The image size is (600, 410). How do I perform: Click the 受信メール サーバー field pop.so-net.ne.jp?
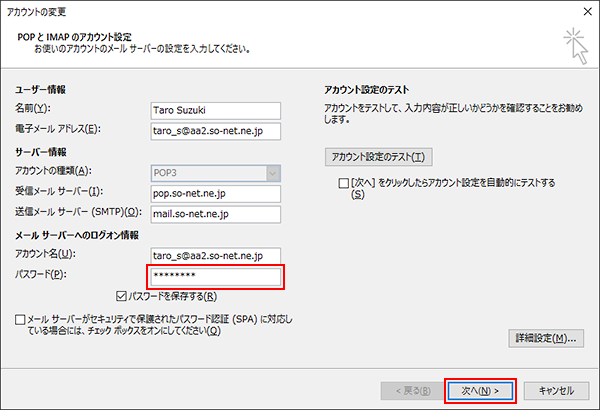click(x=213, y=192)
